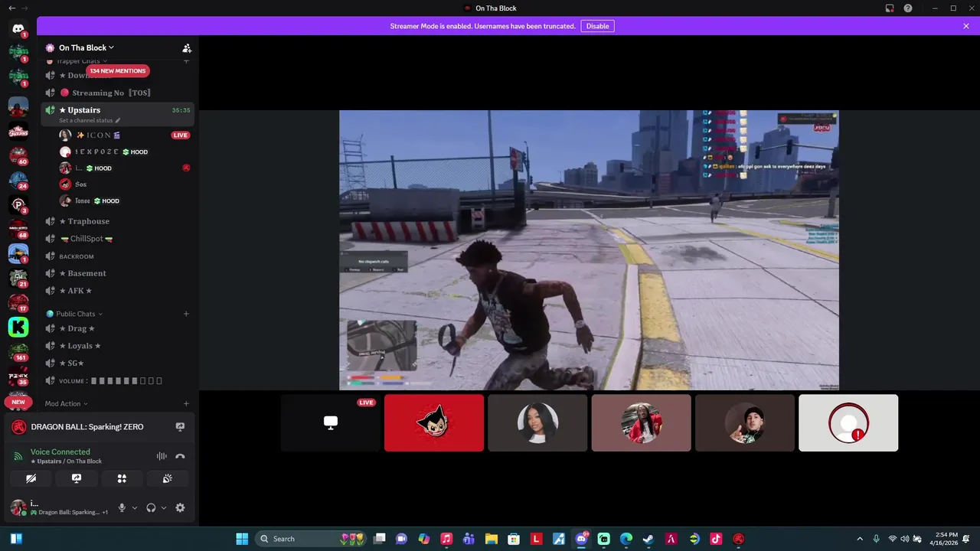Open The Guzzins server icon
This screenshot has width=980, height=551.
click(x=18, y=131)
